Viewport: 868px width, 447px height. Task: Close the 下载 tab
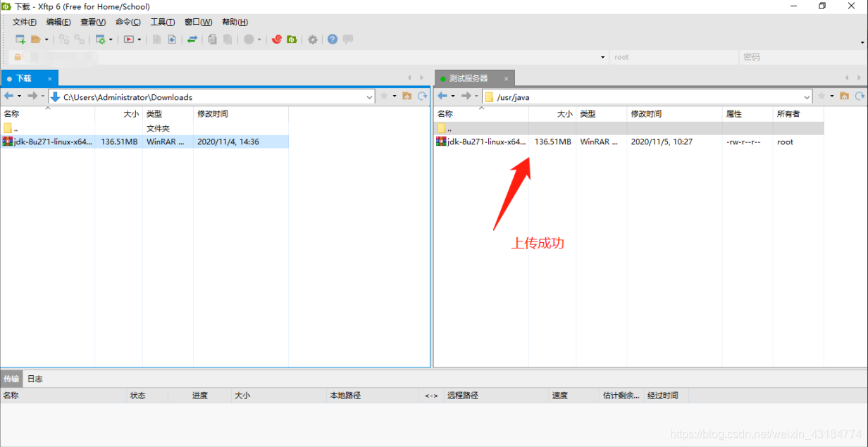click(x=50, y=78)
